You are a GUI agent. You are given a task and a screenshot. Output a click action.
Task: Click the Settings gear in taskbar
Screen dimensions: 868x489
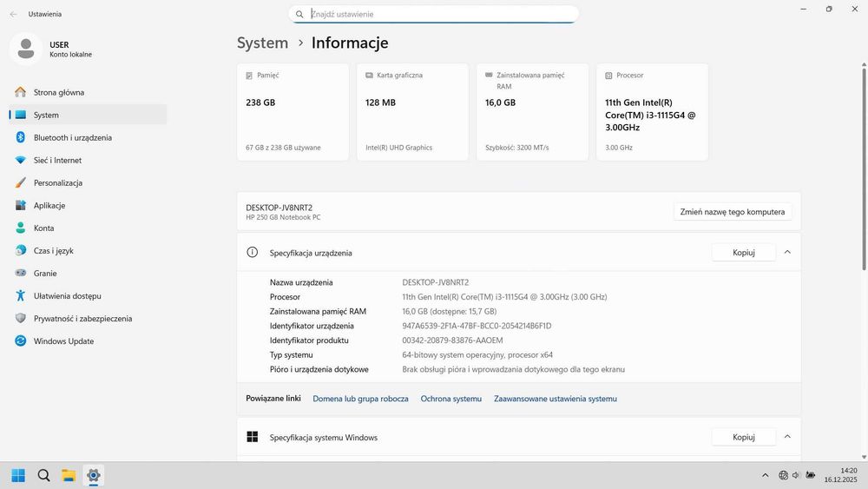click(94, 475)
